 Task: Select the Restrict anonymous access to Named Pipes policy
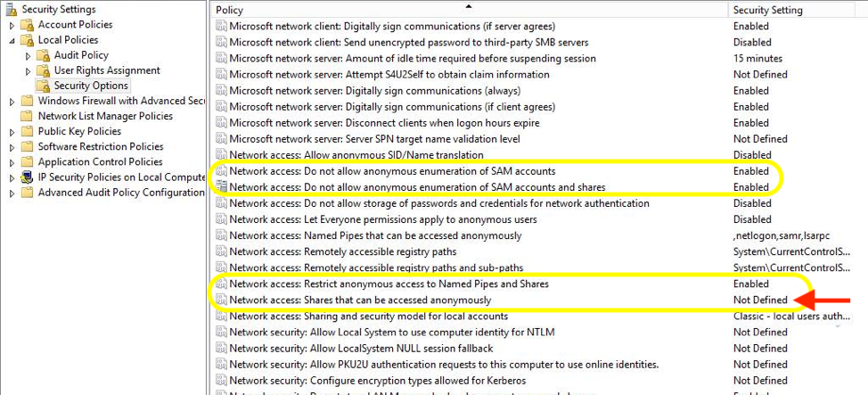pyautogui.click(x=389, y=284)
